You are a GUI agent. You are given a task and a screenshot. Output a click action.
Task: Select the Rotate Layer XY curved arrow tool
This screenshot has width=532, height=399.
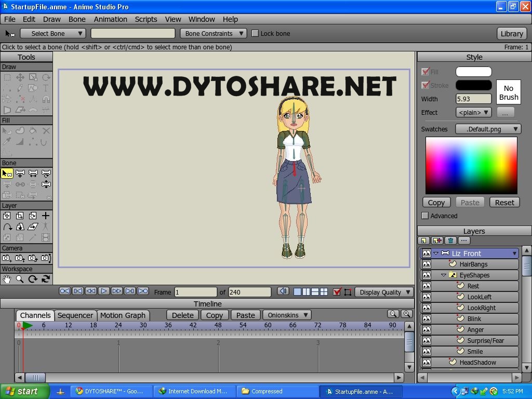point(7,227)
